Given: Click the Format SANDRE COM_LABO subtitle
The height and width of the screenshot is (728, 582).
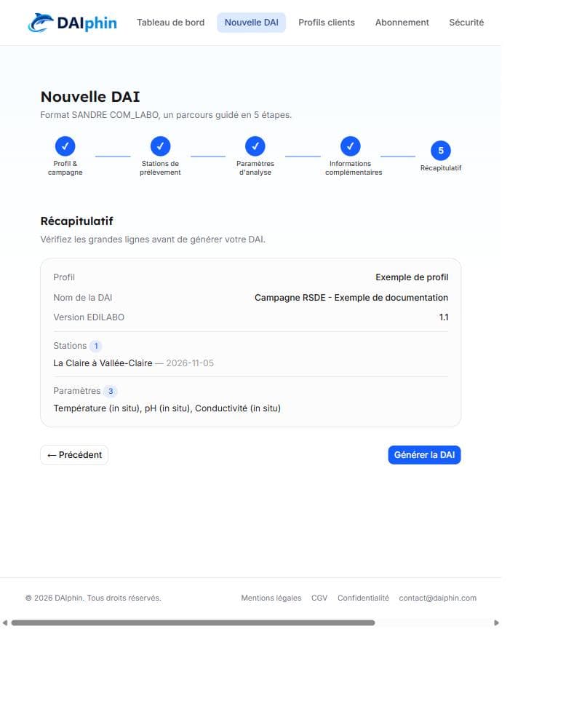Looking at the screenshot, I should [x=166, y=115].
